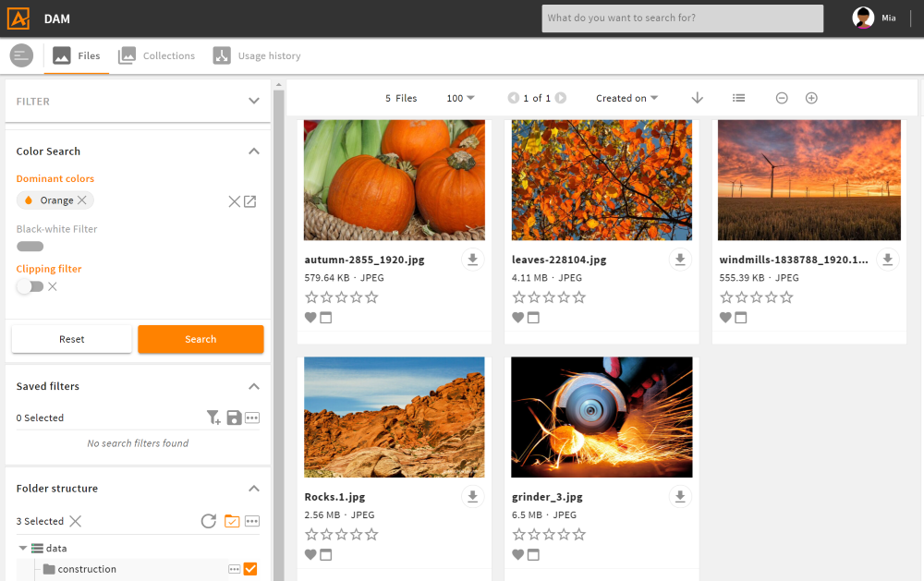This screenshot has height=581, width=924.
Task: Rate leaves-228104.jpg one star
Action: pyautogui.click(x=518, y=297)
